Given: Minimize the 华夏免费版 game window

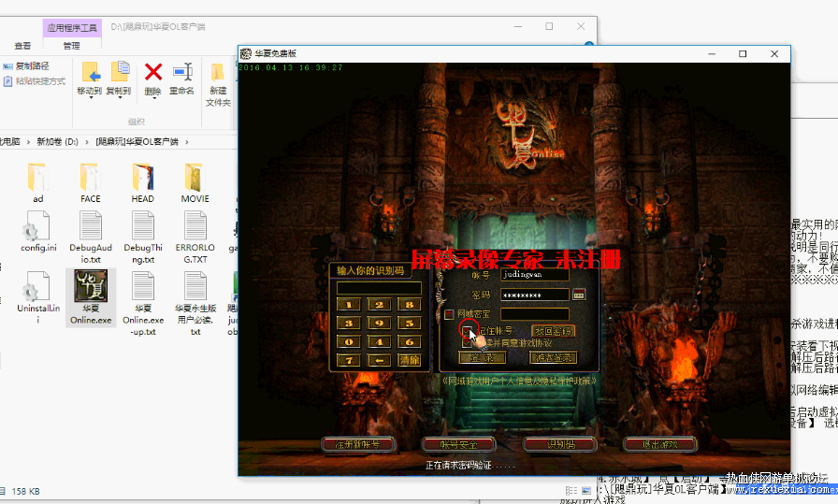Looking at the screenshot, I should pos(712,53).
